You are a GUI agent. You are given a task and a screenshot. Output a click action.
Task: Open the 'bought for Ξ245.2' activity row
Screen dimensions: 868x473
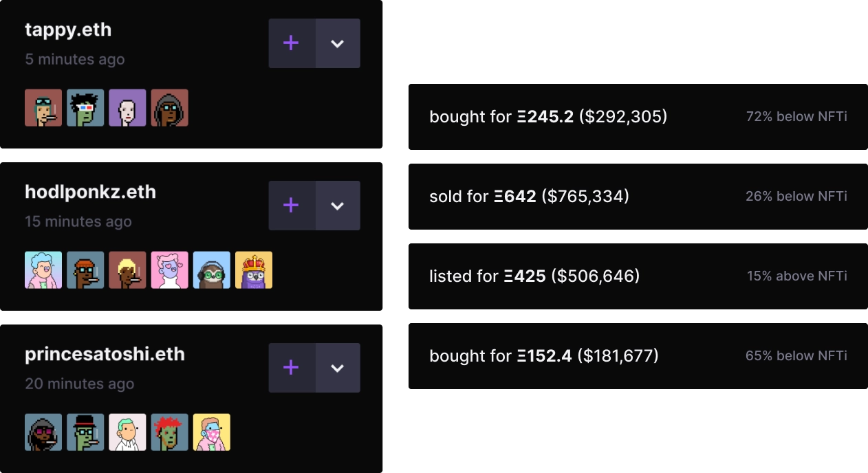[636, 117]
